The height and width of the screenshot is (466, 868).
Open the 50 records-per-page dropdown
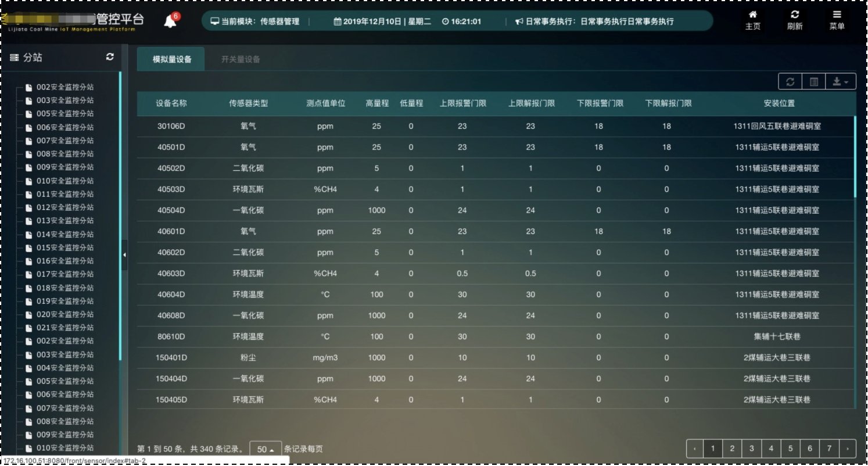point(266,449)
